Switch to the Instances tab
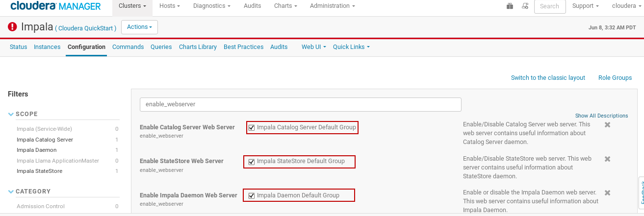Screen dimensions: 644x216 [47, 47]
